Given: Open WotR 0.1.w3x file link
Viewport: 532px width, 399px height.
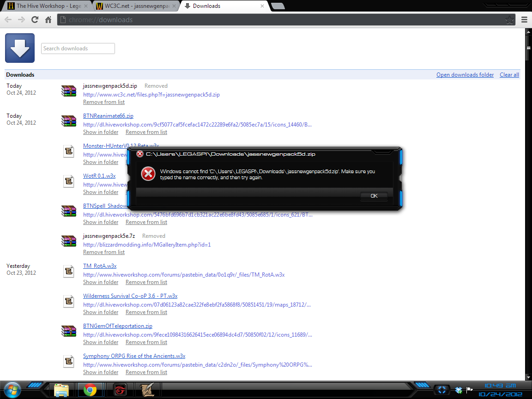Looking at the screenshot, I should tap(99, 176).
